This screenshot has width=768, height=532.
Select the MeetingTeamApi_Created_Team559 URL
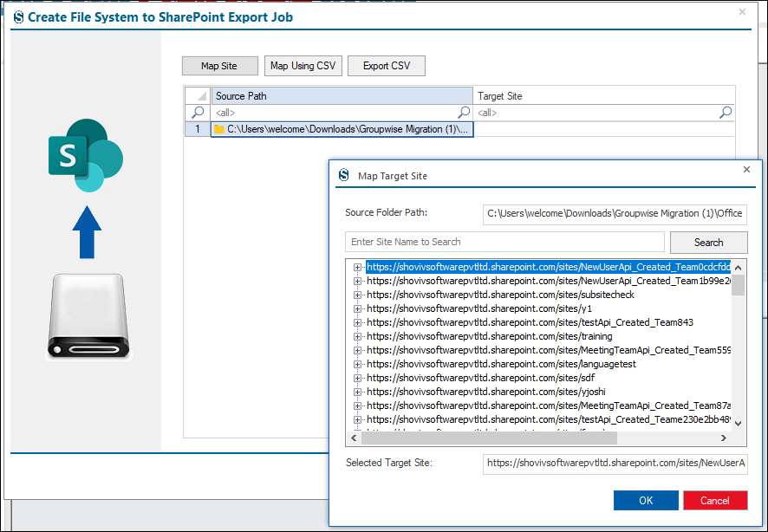[549, 350]
